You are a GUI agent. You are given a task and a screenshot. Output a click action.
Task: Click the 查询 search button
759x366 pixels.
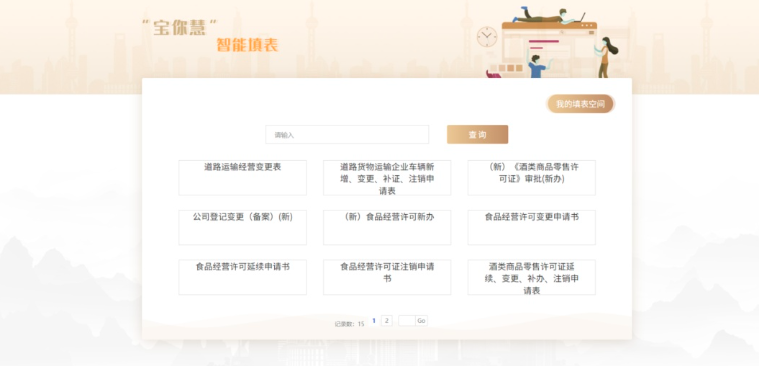pyautogui.click(x=477, y=135)
